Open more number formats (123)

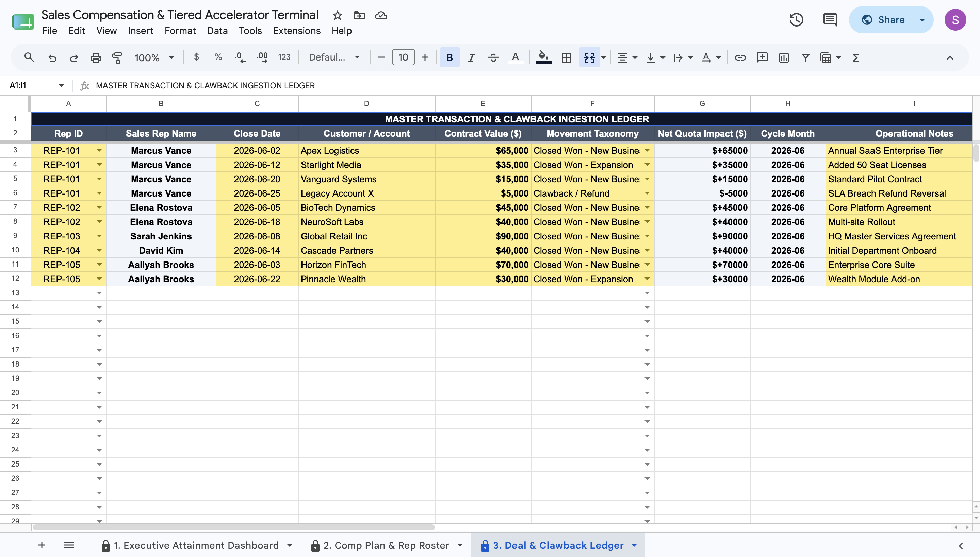click(x=284, y=57)
